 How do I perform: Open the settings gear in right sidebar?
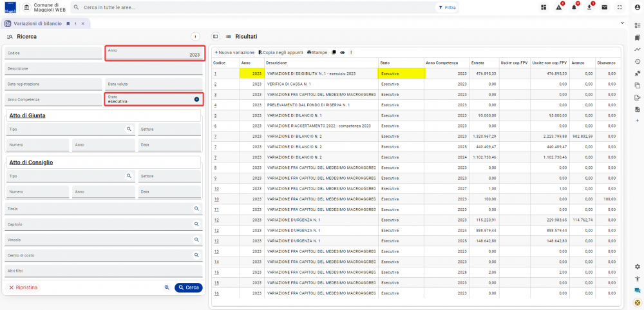coord(638,266)
